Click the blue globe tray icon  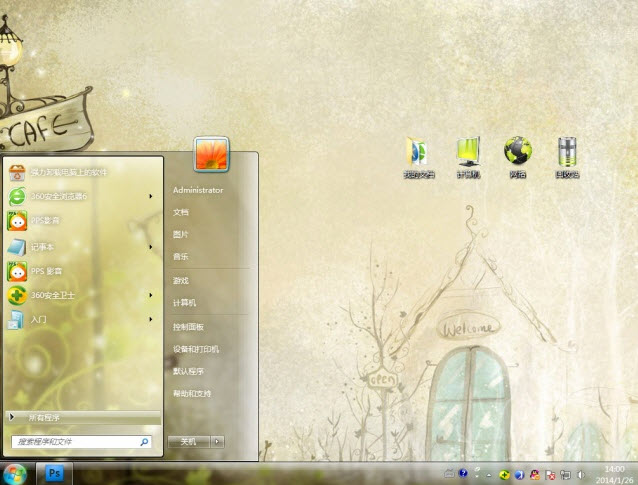519,475
